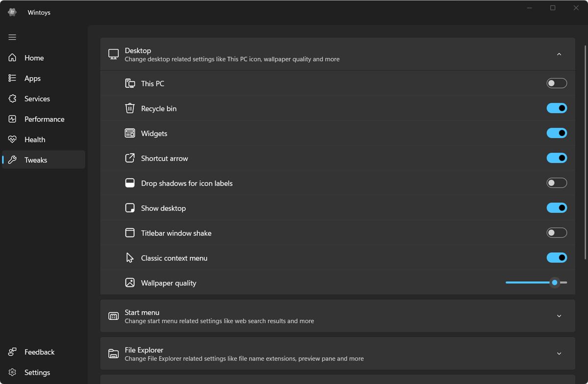Click the 'Titlebar window shake' label

[x=176, y=234]
